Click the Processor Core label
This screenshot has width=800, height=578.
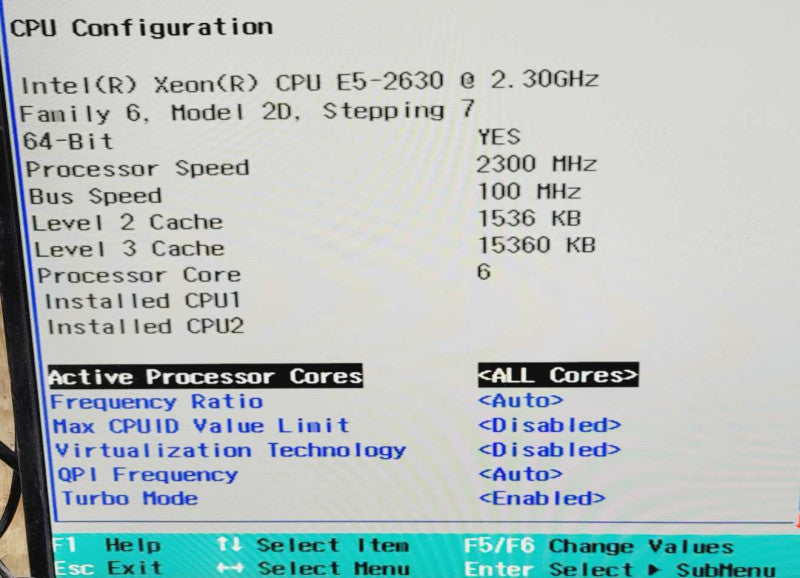point(139,275)
